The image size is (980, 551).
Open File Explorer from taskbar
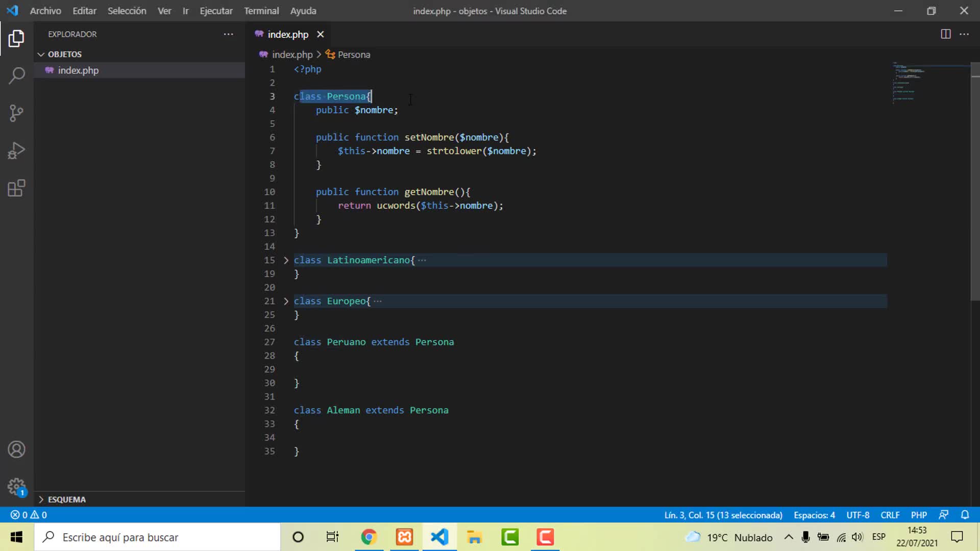(x=474, y=537)
